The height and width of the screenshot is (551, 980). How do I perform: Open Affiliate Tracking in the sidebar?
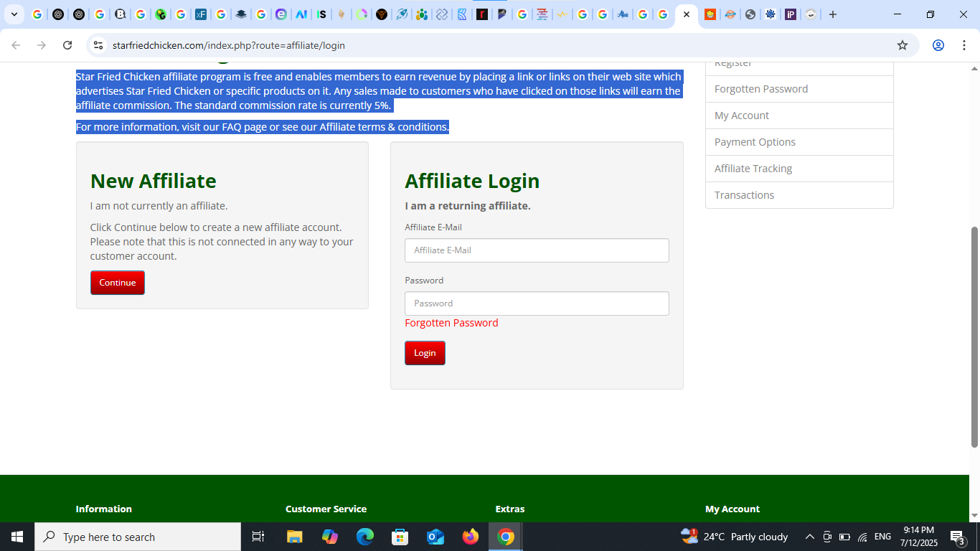click(799, 169)
